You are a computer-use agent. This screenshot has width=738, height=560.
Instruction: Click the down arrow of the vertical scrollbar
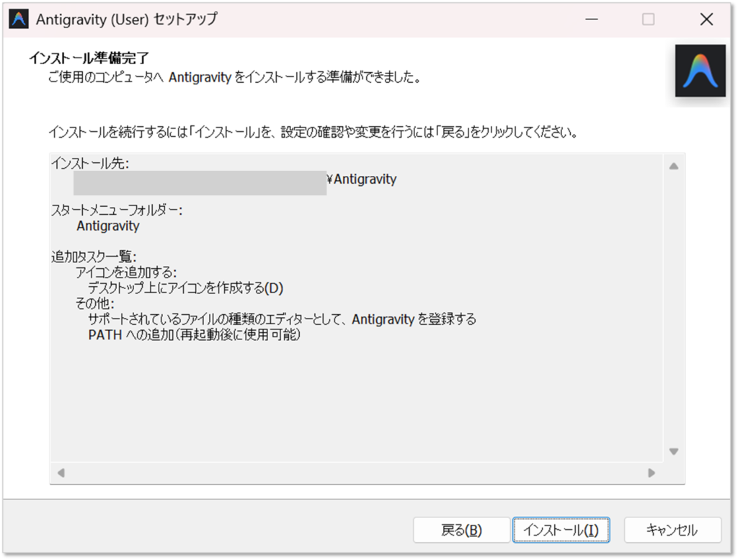click(674, 451)
